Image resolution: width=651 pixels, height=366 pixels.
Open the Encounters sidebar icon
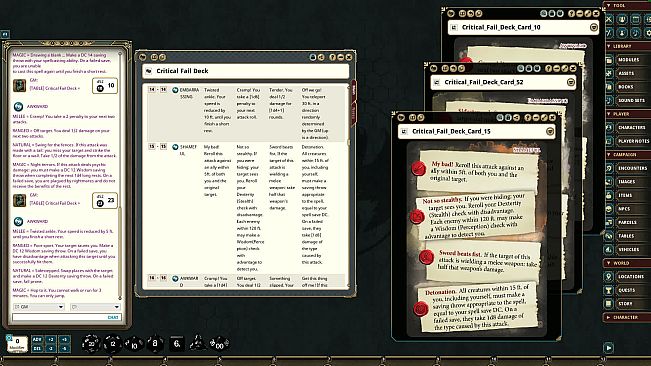click(609, 168)
